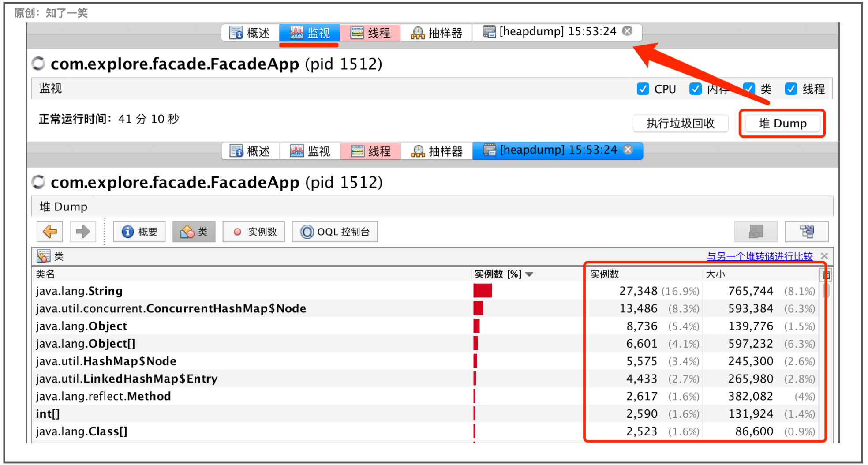This screenshot has height=465, width=868.
Task: Select the 监视 tab in the lower tab bar
Action: (310, 151)
